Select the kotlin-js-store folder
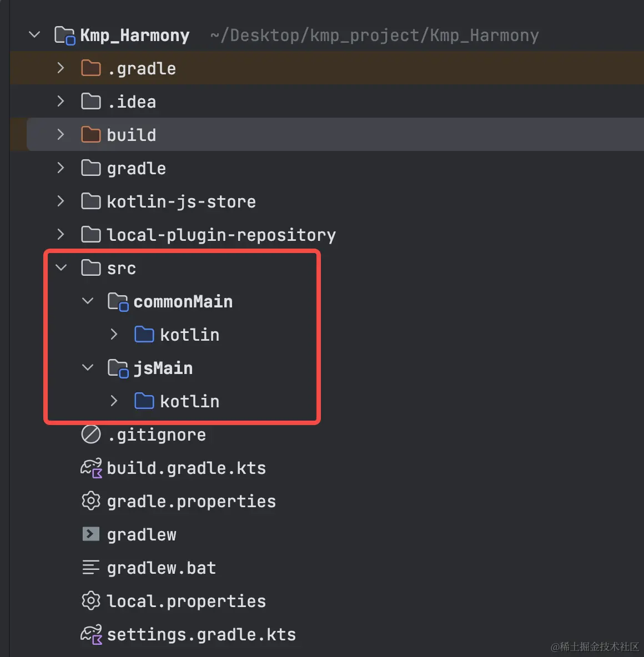 coord(181,201)
